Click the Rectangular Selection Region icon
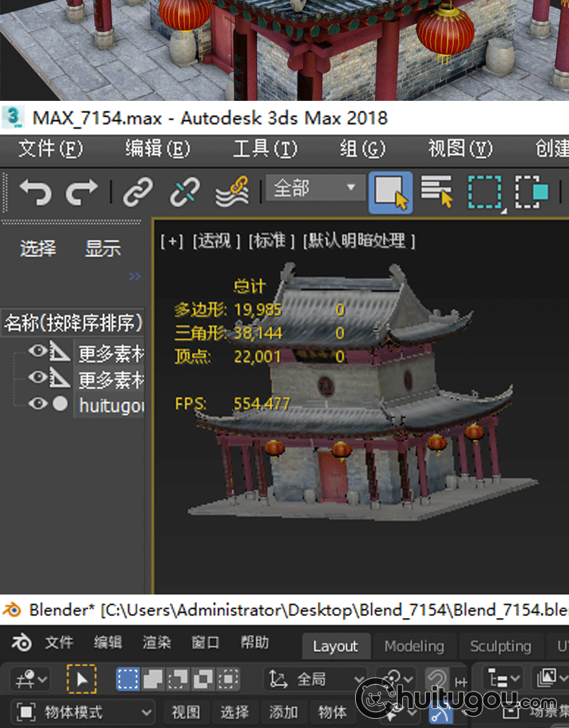Image resolution: width=569 pixels, height=728 pixels. click(484, 192)
